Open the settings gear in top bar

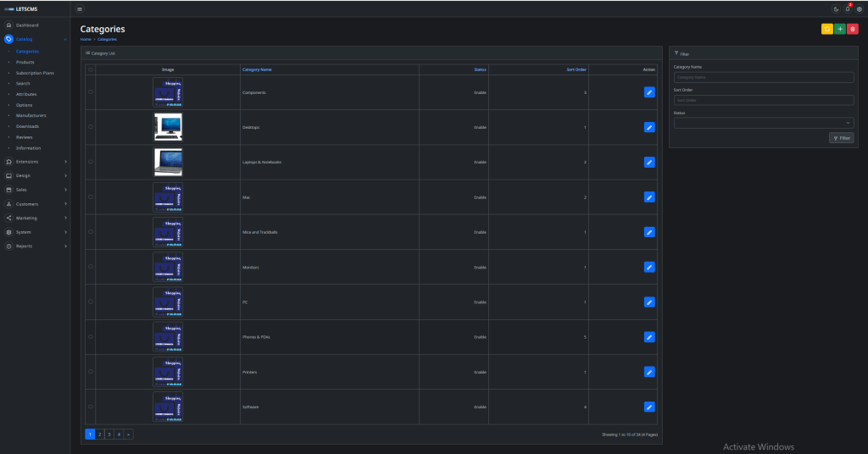[x=860, y=8]
